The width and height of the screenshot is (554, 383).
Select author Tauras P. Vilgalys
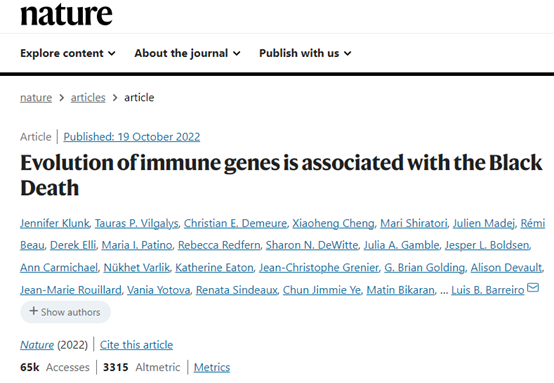136,223
